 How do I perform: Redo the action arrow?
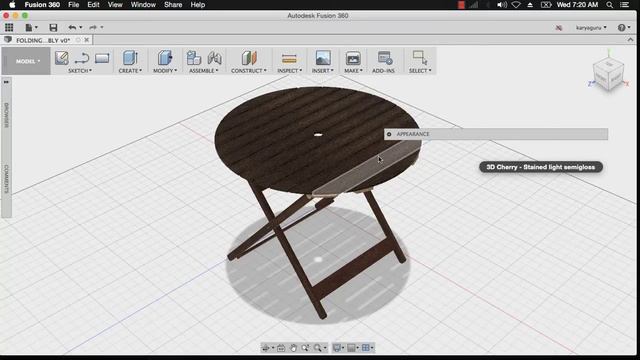pos(93,27)
